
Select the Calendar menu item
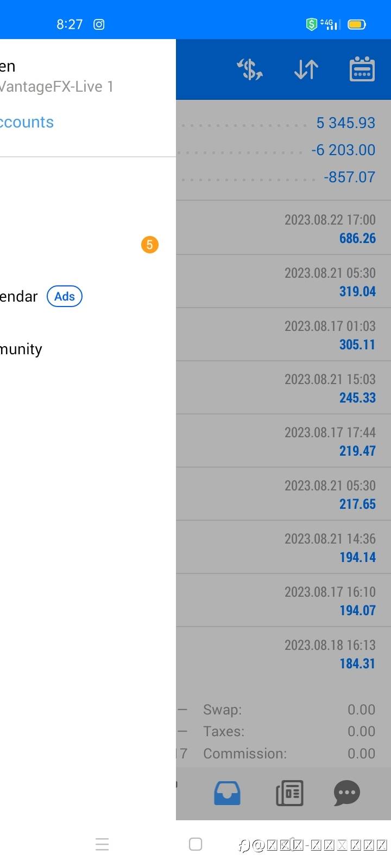[19, 297]
